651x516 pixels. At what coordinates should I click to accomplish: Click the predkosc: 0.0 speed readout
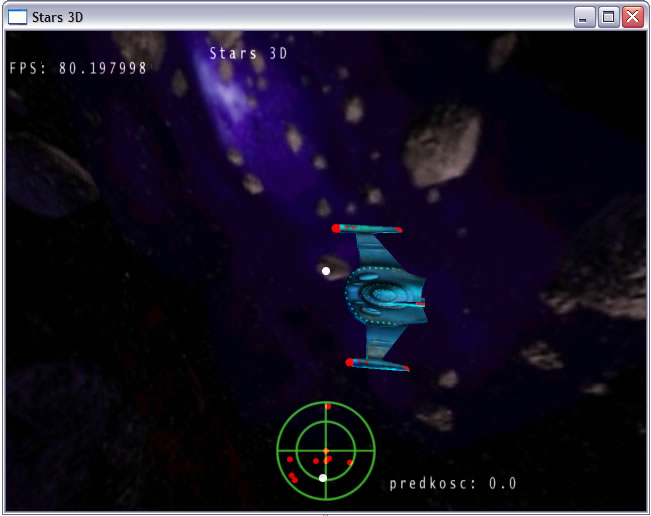coord(453,483)
